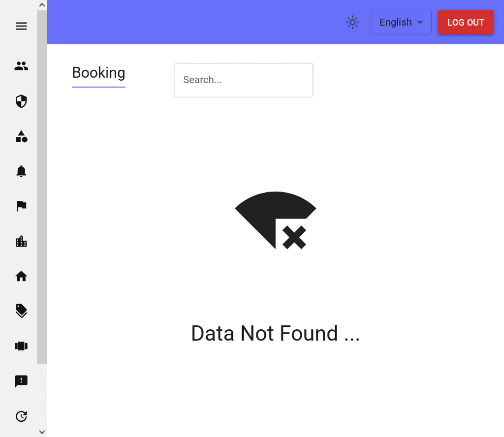Image resolution: width=504 pixels, height=437 pixels.
Task: Open the city buildings icon
Action: tap(21, 241)
